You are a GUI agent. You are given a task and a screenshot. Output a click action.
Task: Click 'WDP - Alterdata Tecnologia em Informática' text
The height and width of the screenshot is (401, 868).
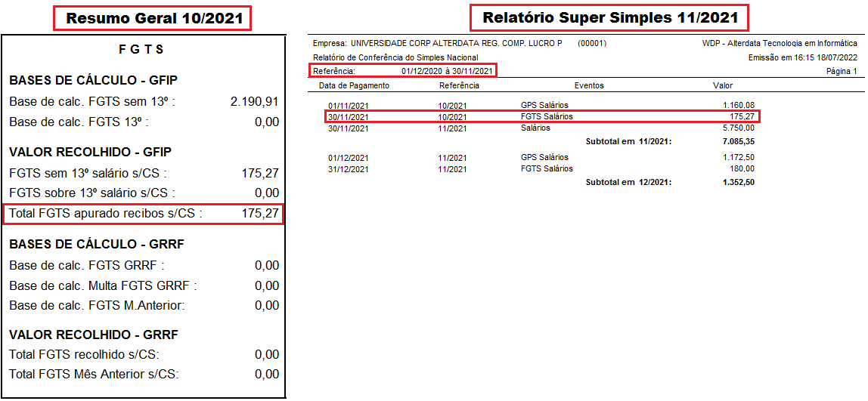tap(780, 44)
